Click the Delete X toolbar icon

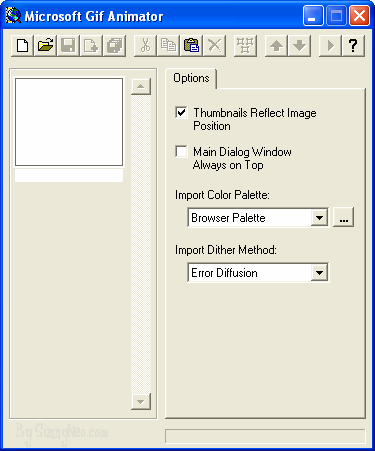(x=214, y=45)
